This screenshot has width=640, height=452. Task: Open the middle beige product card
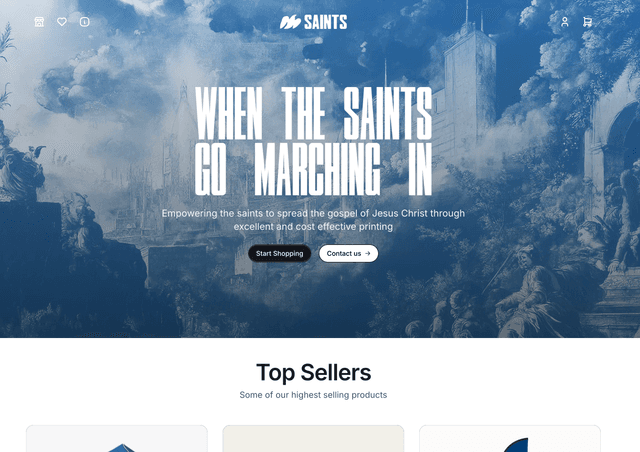[313, 439]
